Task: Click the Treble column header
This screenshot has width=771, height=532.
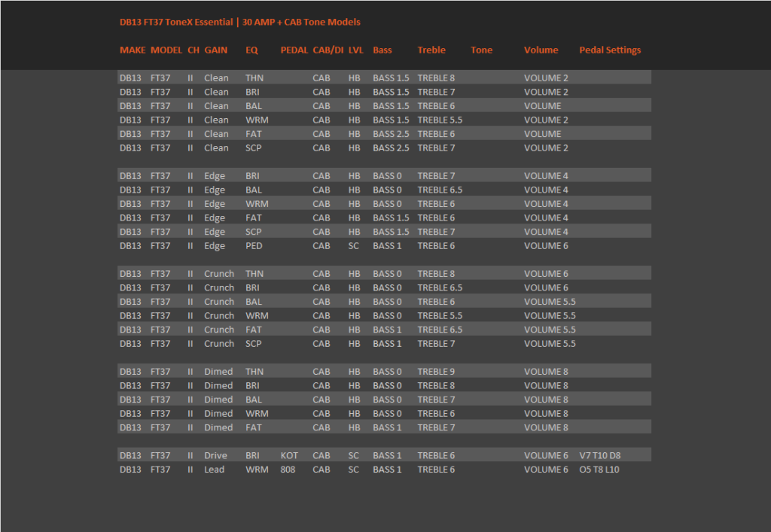Action: [x=431, y=50]
